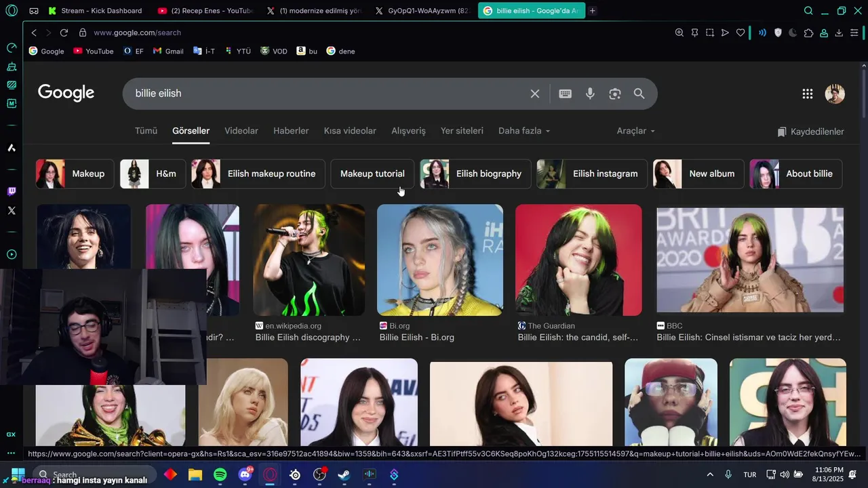Select the New album chip
Screen dimensions: 868x488
[x=698, y=174]
